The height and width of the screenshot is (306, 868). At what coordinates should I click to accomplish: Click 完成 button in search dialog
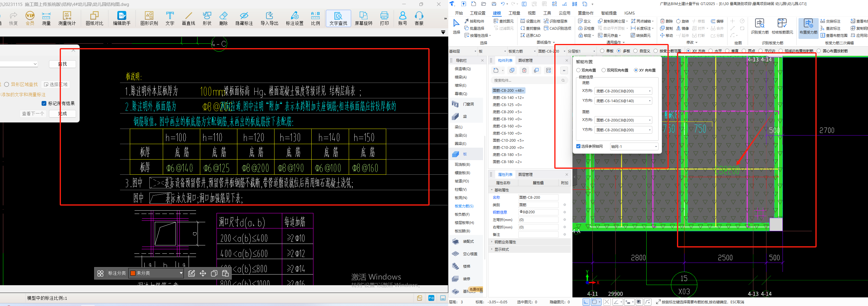62,113
